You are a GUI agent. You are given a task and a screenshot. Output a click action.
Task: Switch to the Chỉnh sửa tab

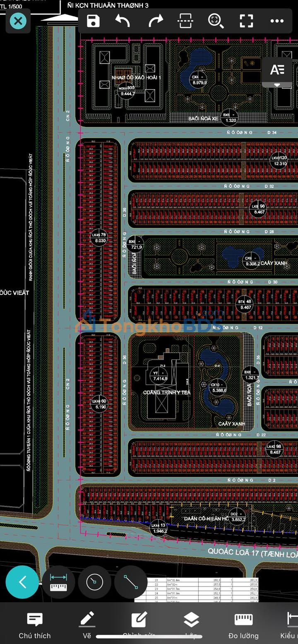(x=139, y=626)
